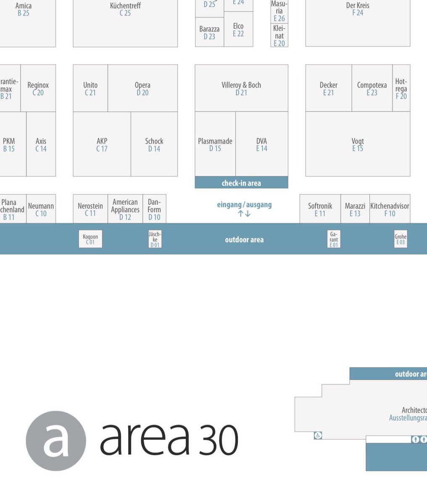Select the Neumann C 10 booth
Viewport: 427px width, 504px height.
click(x=41, y=209)
